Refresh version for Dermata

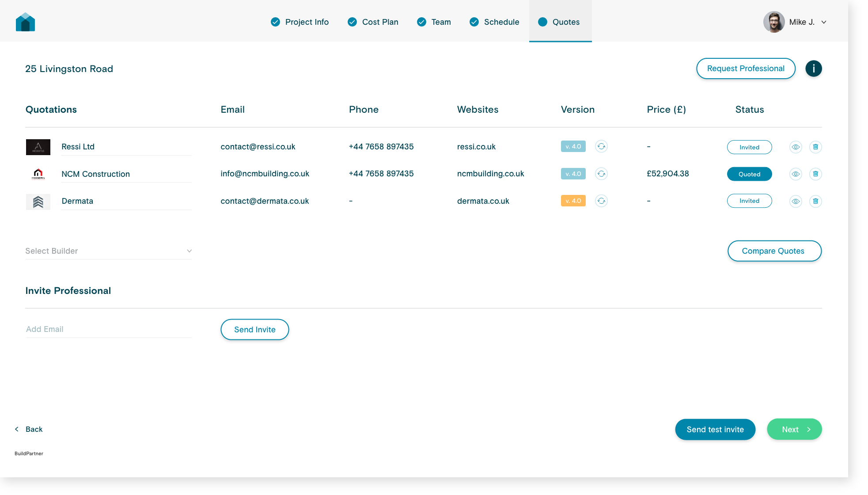(x=601, y=201)
